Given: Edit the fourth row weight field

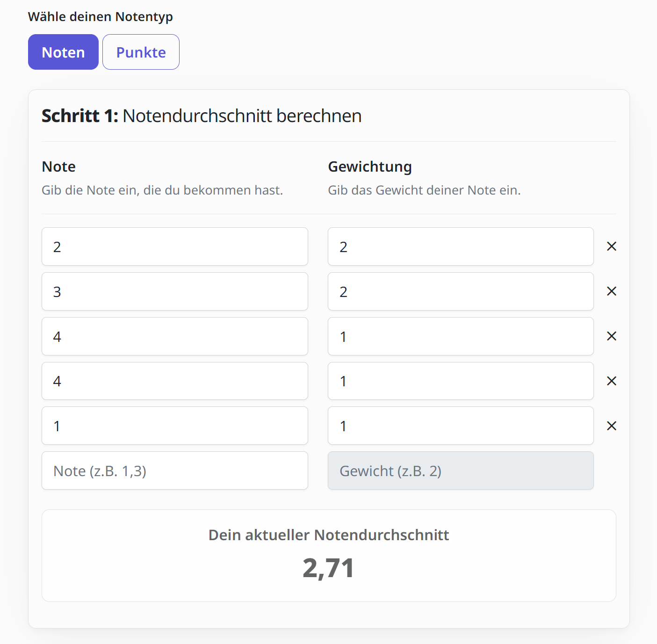Looking at the screenshot, I should click(x=461, y=381).
